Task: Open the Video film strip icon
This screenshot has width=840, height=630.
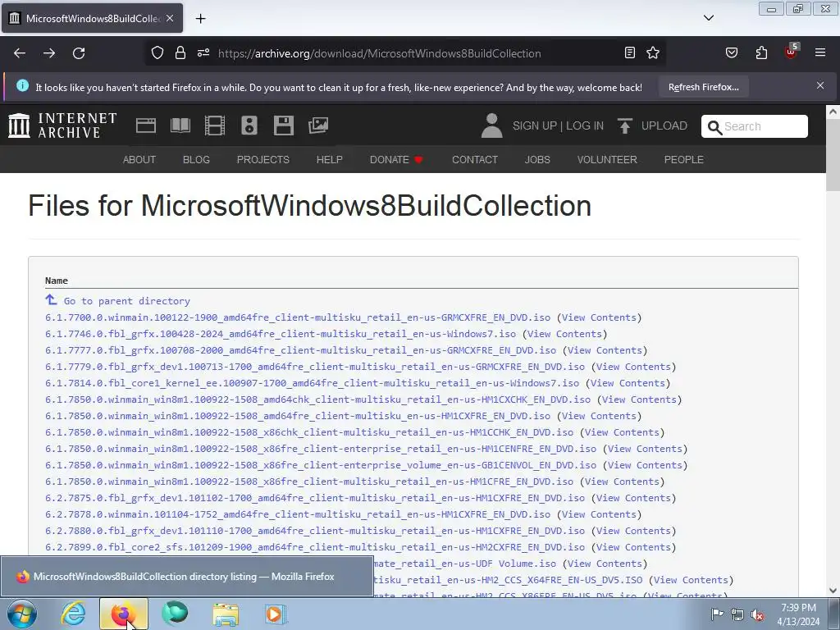Action: pos(215,126)
